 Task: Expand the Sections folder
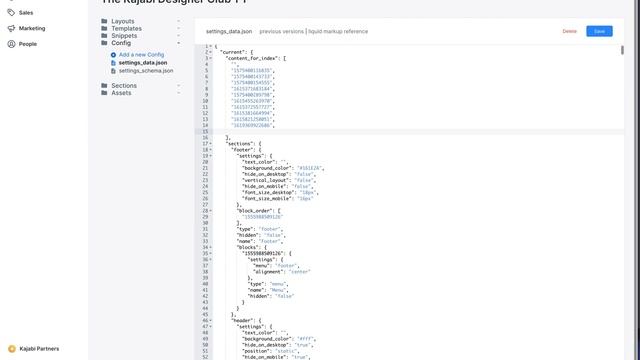tap(124, 85)
